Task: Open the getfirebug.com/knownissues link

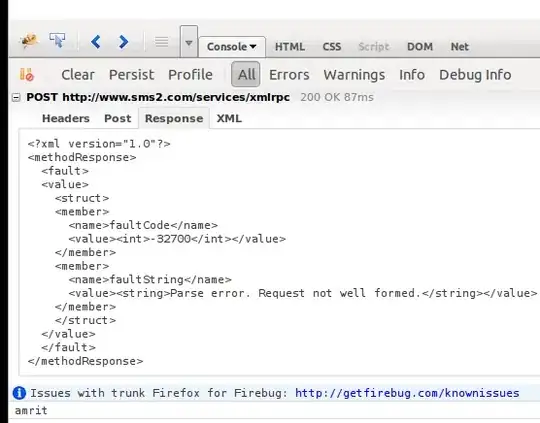Action: (407, 393)
